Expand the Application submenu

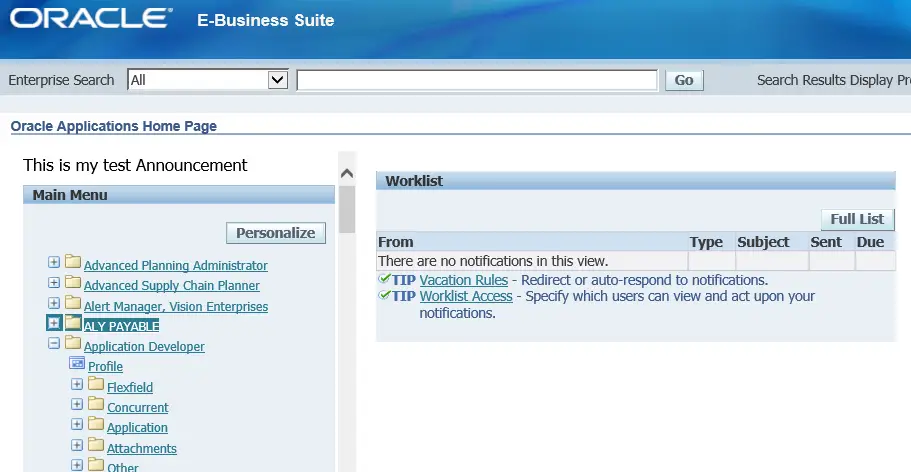77,425
